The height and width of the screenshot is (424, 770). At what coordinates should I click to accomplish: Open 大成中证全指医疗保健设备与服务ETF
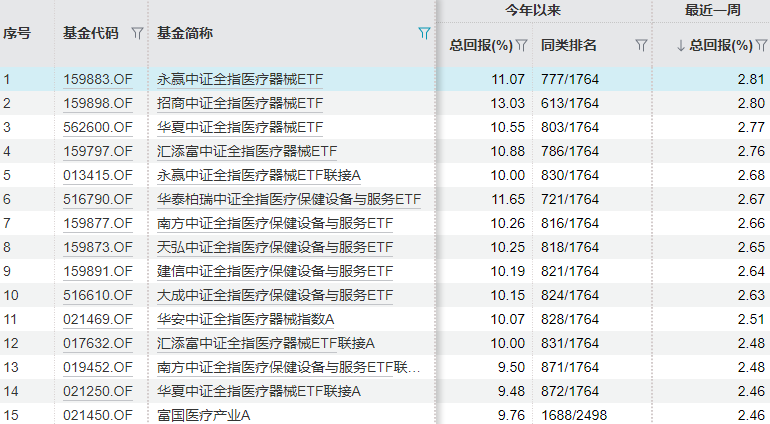275,295
